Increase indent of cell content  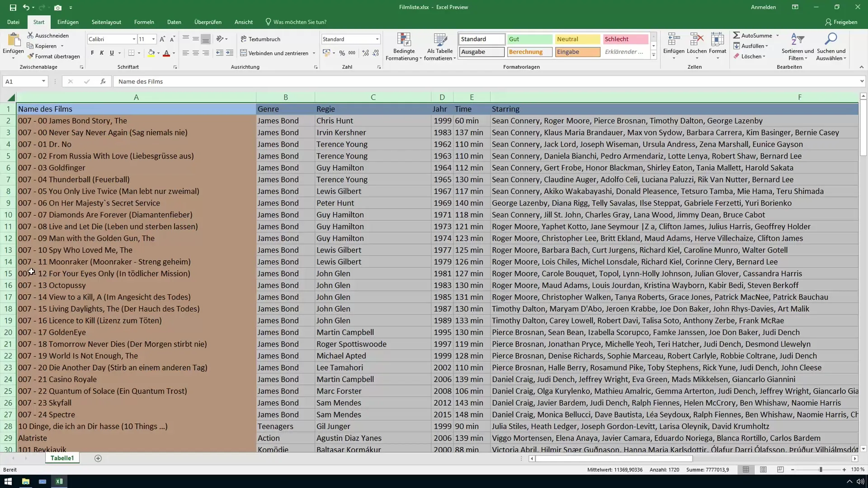[x=230, y=53]
